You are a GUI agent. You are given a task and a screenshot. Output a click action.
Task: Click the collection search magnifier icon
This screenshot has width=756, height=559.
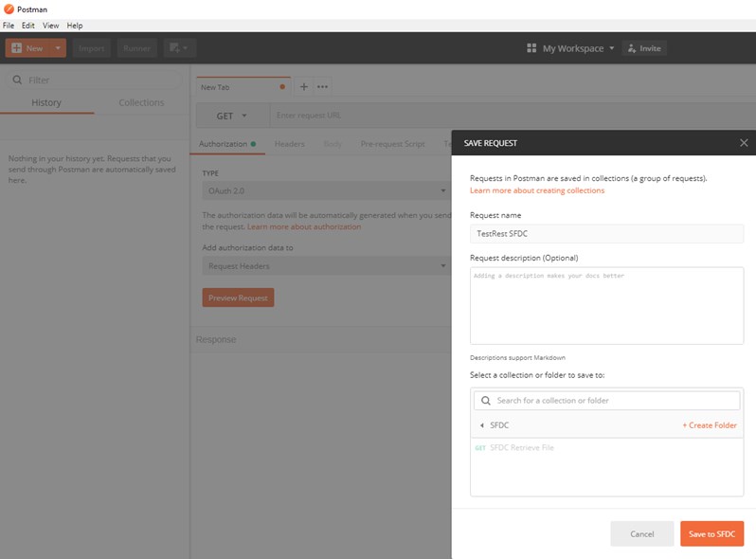pos(486,401)
